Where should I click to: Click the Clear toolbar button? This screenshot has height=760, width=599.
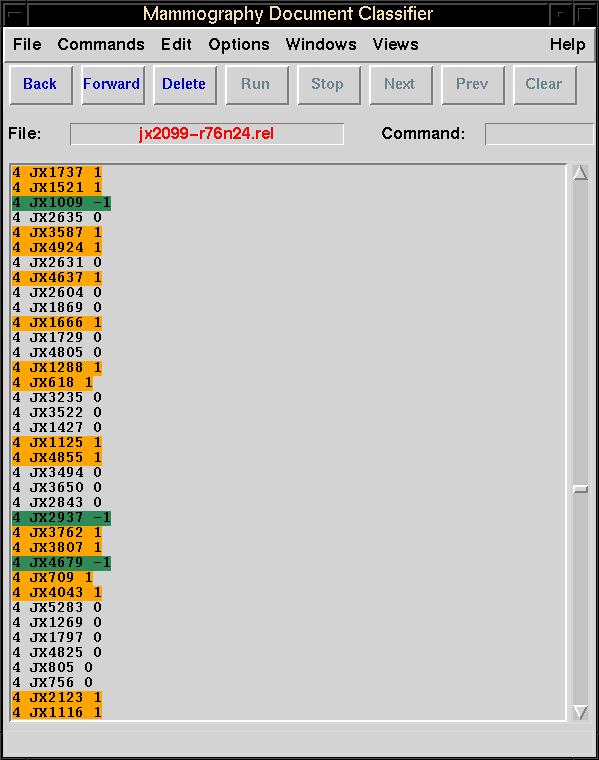pos(544,85)
